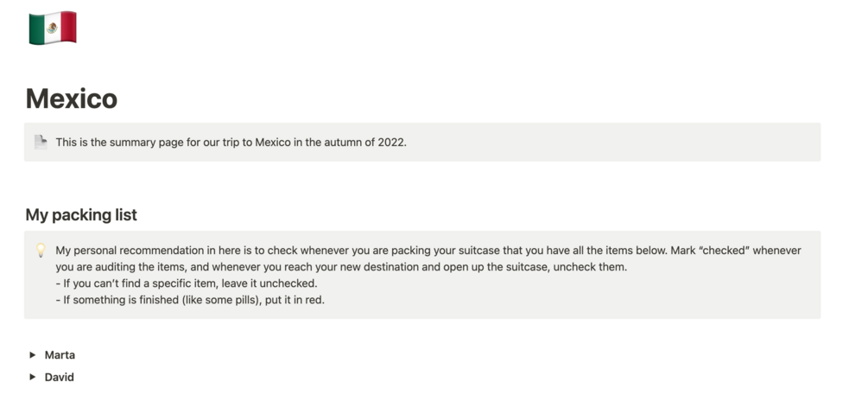This screenshot has height=401, width=868.
Task: Click the quoted word "checked" in callout
Action: (x=724, y=251)
